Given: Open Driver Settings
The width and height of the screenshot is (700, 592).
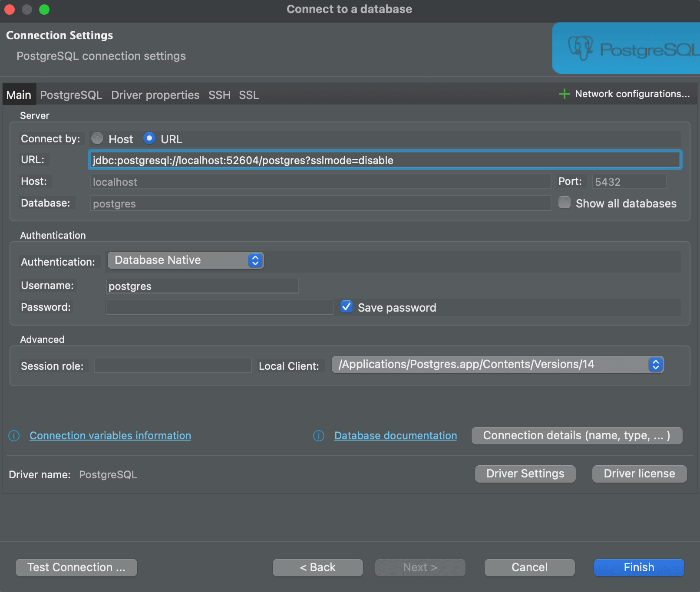Looking at the screenshot, I should tap(525, 474).
